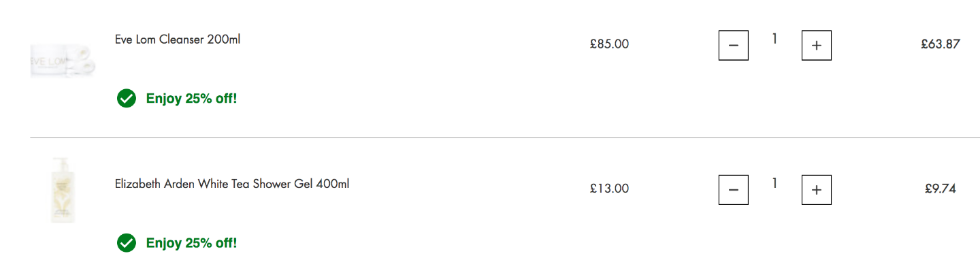Screen dimensions: 980x273
Task: Click the £9.74 discounted subtotal
Action: [x=941, y=189]
